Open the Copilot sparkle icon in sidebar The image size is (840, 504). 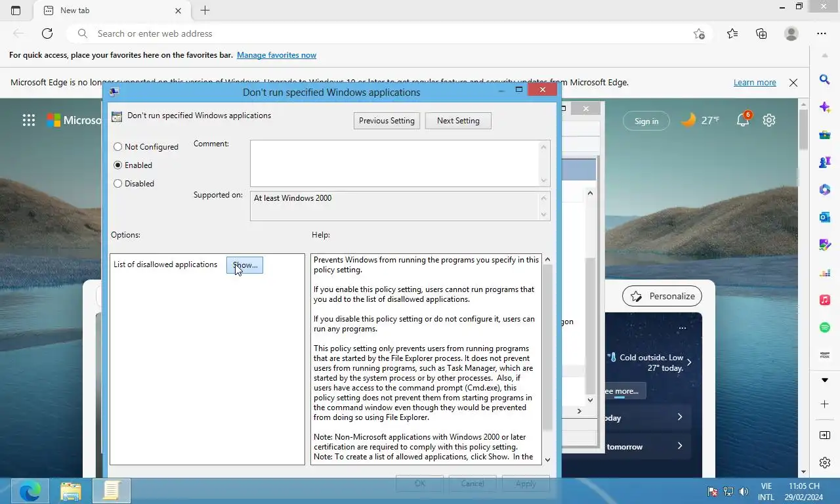click(825, 107)
